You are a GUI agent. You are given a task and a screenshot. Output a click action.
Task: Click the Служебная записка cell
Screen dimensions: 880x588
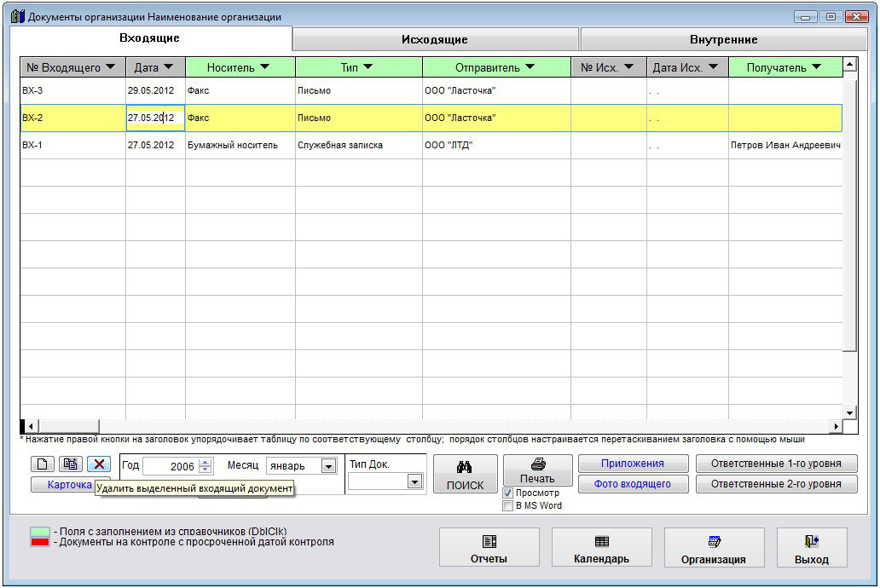pyautogui.click(x=359, y=145)
